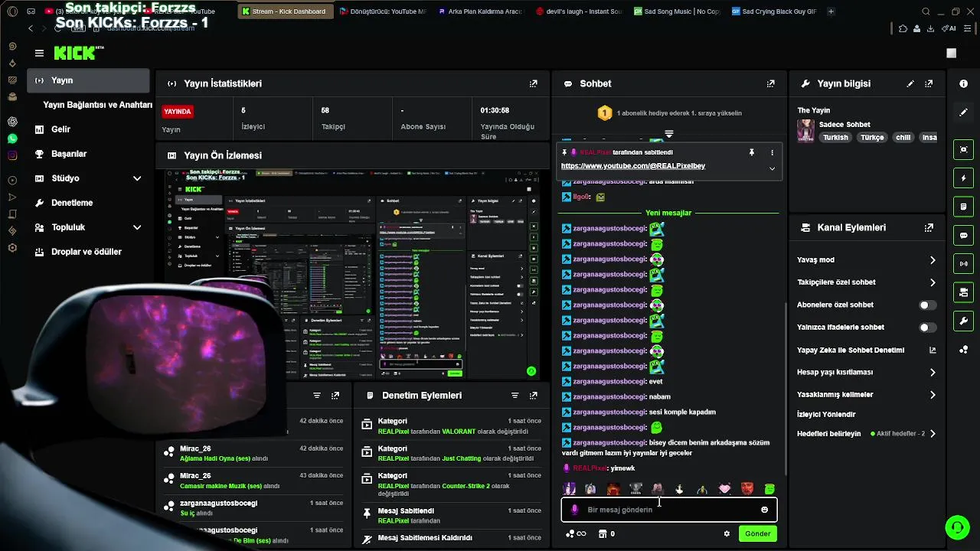Screen dimensions: 980x551
Task: Click the KICK logo
Action: 77,53
